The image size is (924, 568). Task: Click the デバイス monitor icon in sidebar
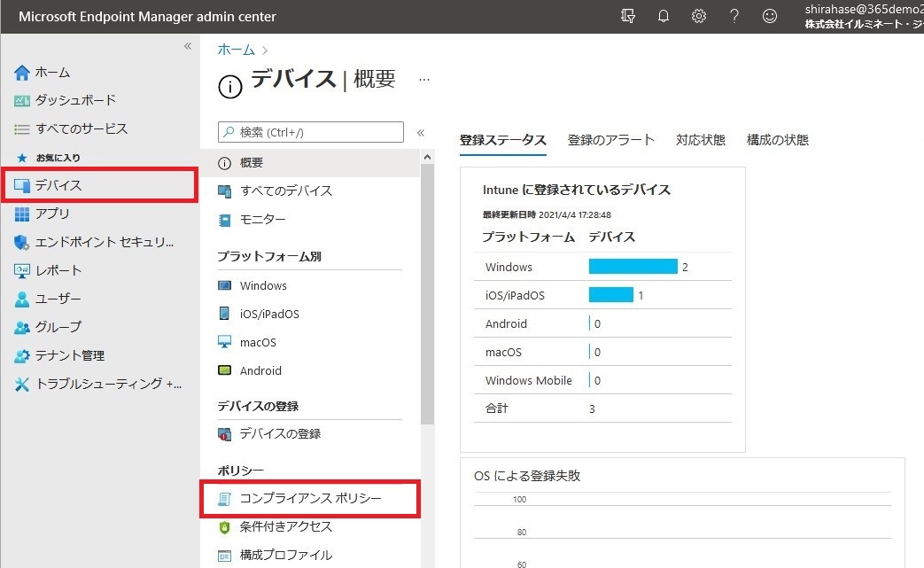22,185
